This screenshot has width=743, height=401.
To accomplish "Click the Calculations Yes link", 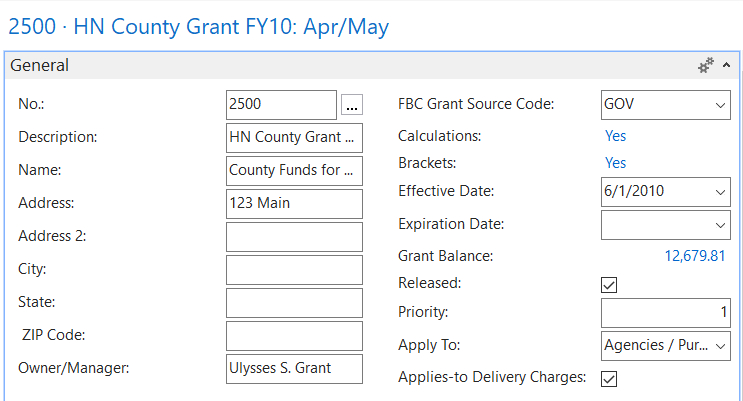I will click(615, 136).
